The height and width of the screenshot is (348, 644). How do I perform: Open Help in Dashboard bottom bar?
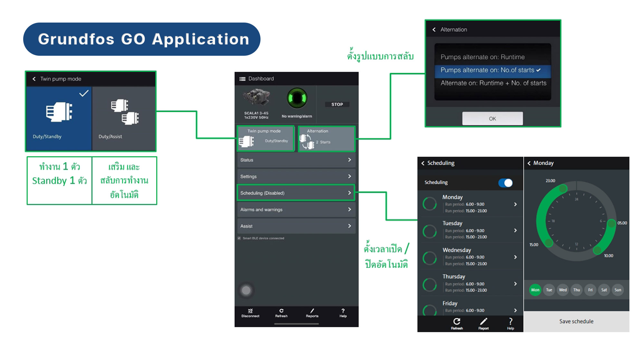pyautogui.click(x=343, y=313)
